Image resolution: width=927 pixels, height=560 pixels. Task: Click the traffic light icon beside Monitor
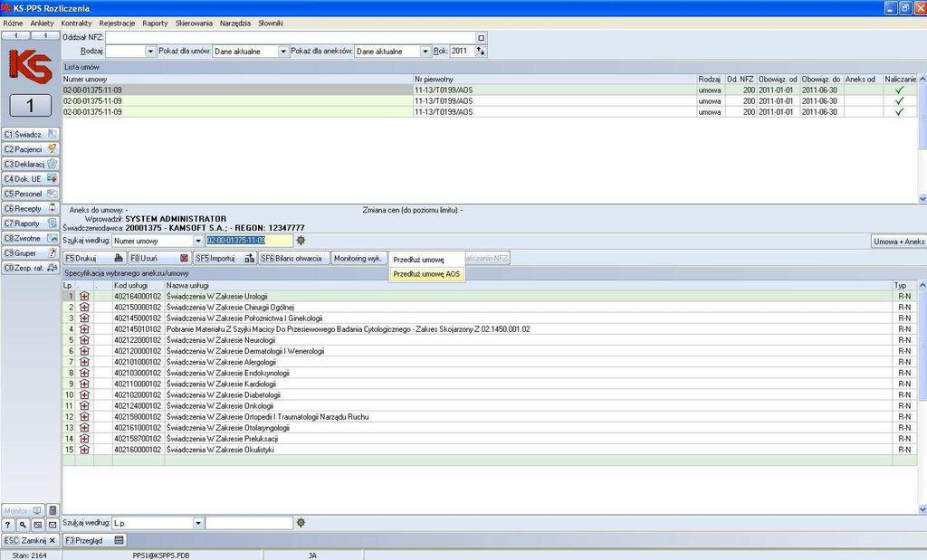53,510
